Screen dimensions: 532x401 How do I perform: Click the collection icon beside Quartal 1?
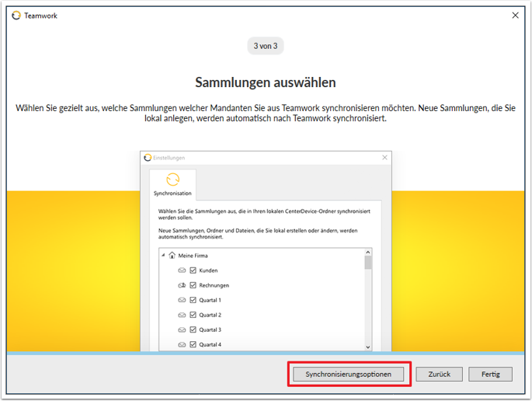pos(182,300)
